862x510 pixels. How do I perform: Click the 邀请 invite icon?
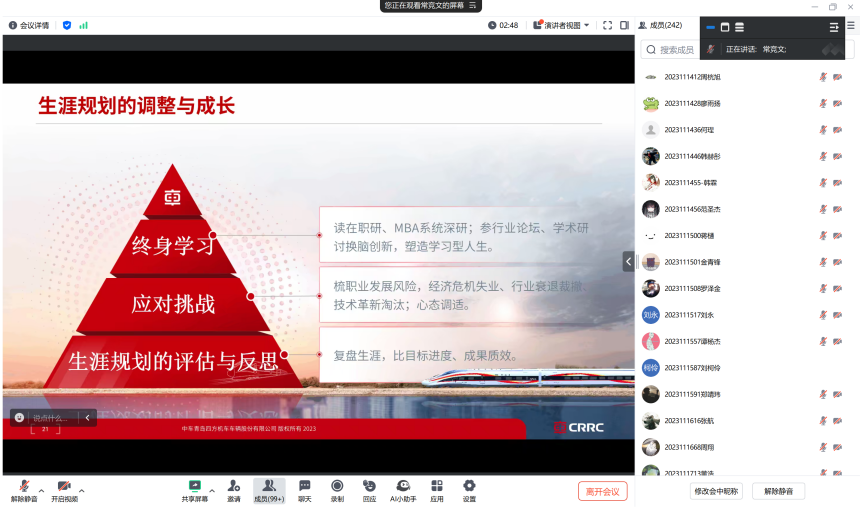coord(233,489)
